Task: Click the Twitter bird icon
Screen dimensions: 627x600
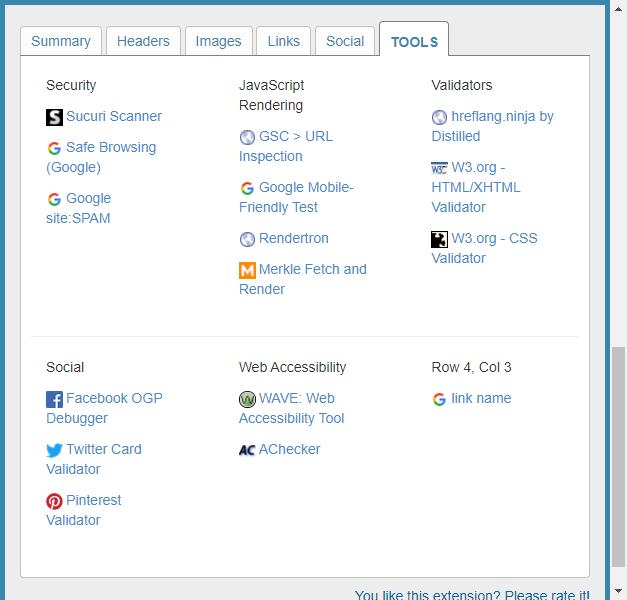Action: point(54,450)
